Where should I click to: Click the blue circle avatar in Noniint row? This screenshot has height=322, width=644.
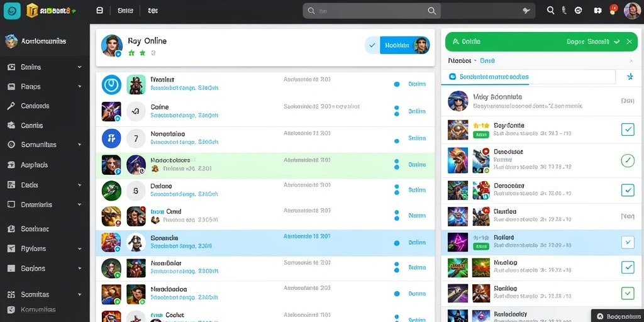point(111,84)
